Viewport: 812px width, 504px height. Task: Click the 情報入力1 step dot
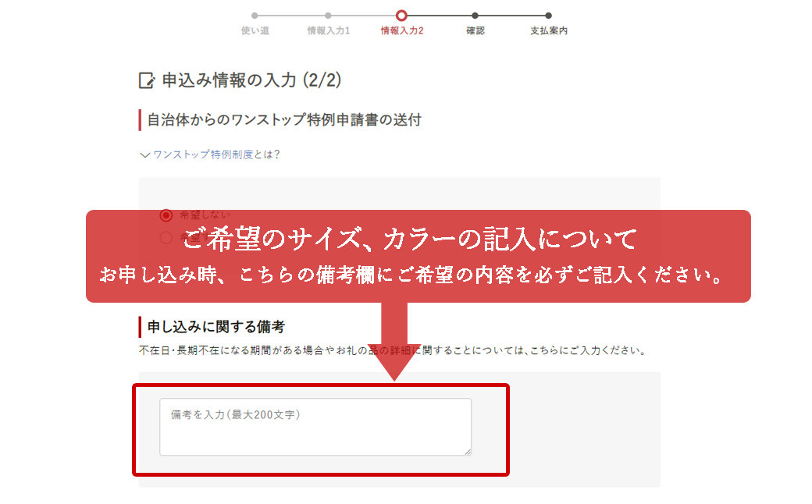[329, 16]
